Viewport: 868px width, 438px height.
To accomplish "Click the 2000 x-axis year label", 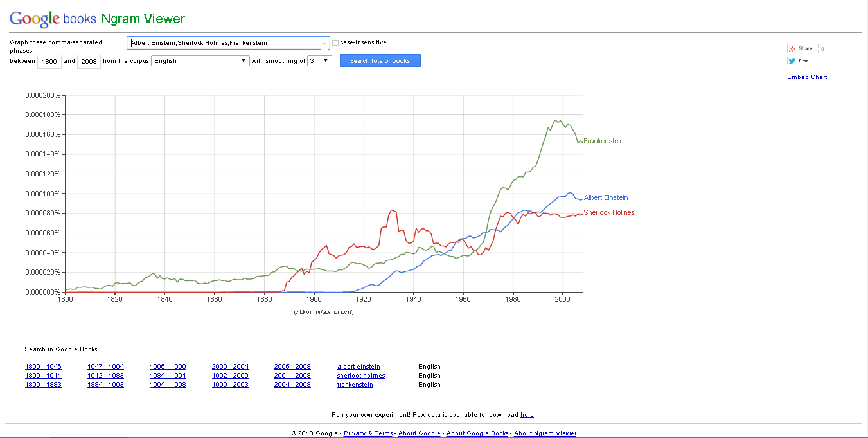I will click(x=563, y=299).
